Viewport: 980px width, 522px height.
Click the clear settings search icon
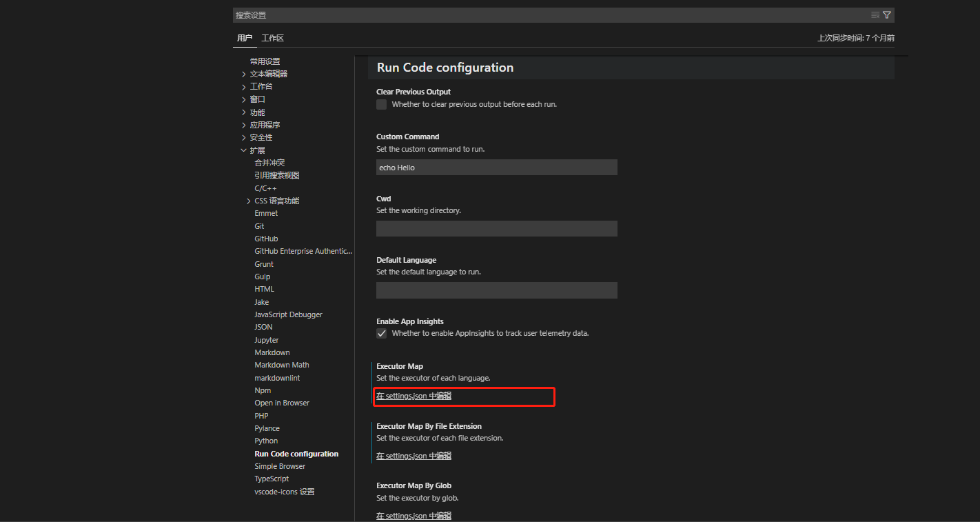click(x=875, y=14)
